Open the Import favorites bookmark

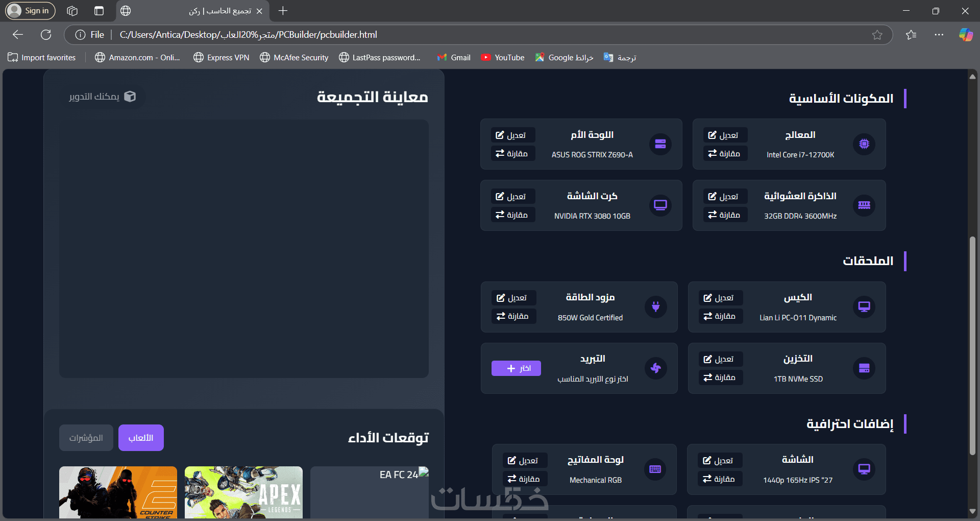click(42, 58)
